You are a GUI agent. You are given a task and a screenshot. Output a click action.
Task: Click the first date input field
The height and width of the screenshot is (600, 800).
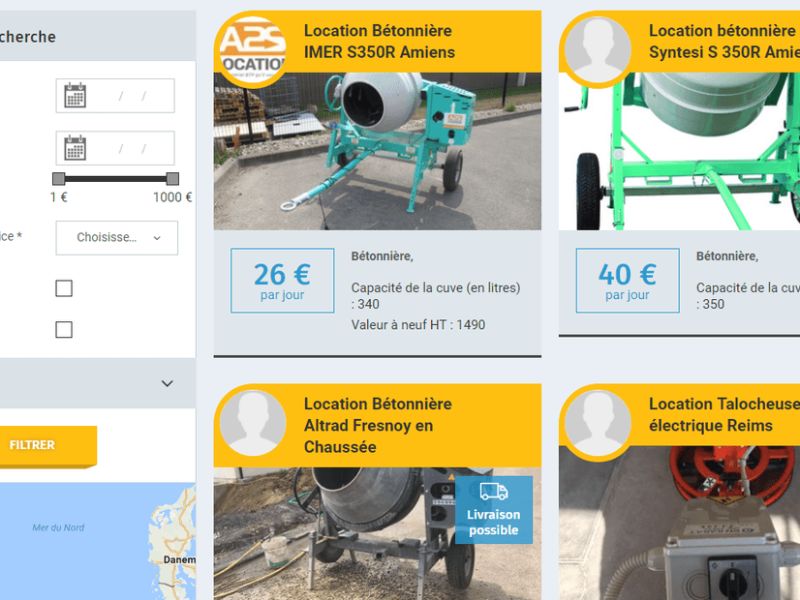pos(115,95)
